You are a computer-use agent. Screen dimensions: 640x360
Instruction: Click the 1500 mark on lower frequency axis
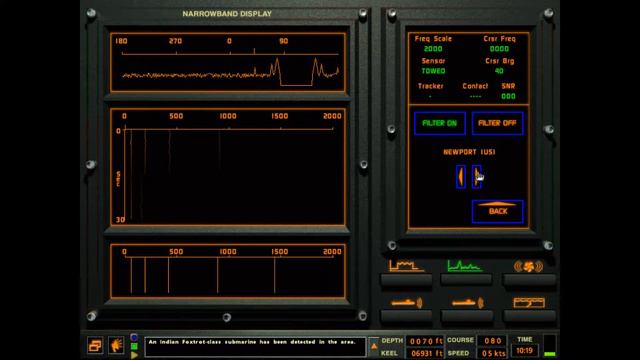(x=280, y=252)
